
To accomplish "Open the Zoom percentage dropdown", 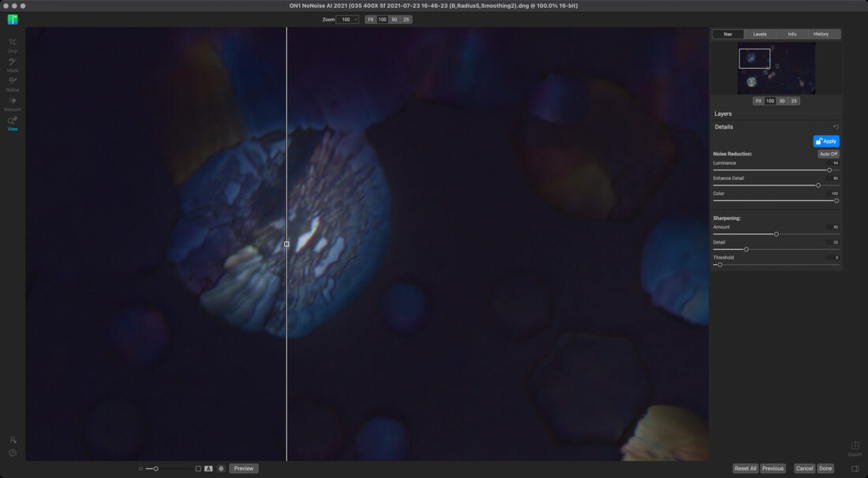I will [x=347, y=20].
